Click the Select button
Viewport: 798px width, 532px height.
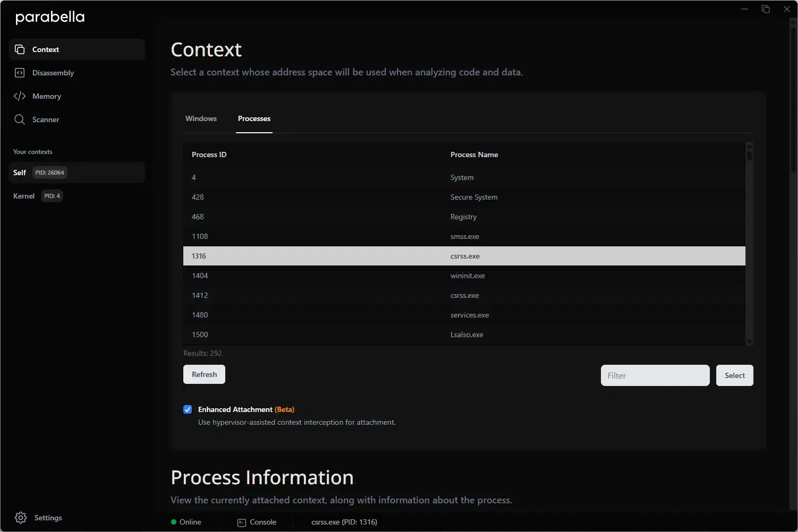(x=734, y=375)
